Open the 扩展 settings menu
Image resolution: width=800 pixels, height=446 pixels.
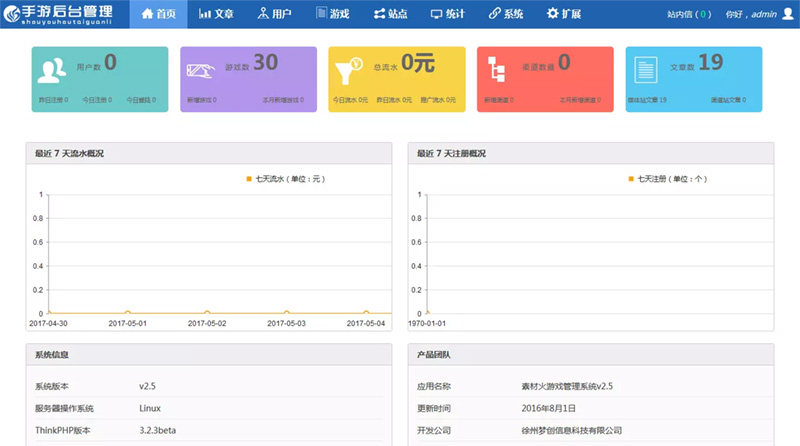point(566,14)
